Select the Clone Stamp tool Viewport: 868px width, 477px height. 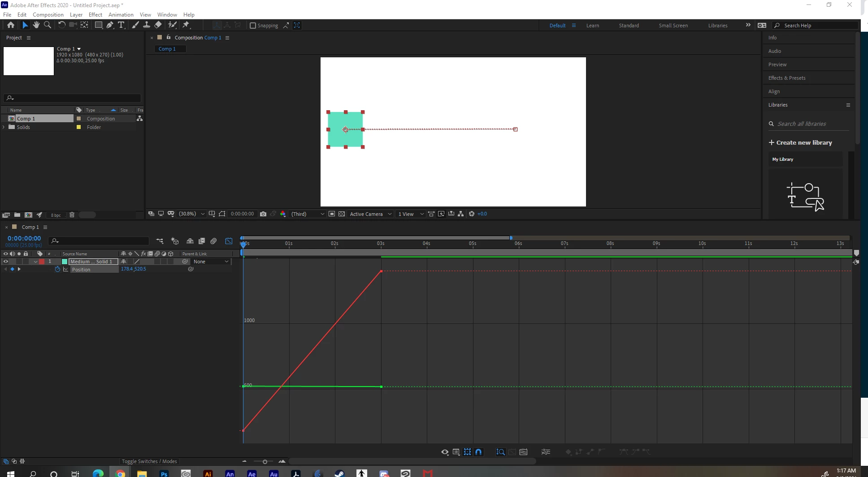coord(147,25)
